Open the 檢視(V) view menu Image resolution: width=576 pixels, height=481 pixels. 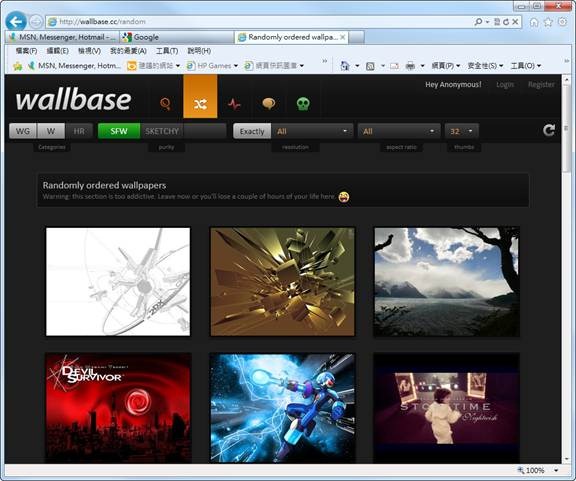pos(89,51)
